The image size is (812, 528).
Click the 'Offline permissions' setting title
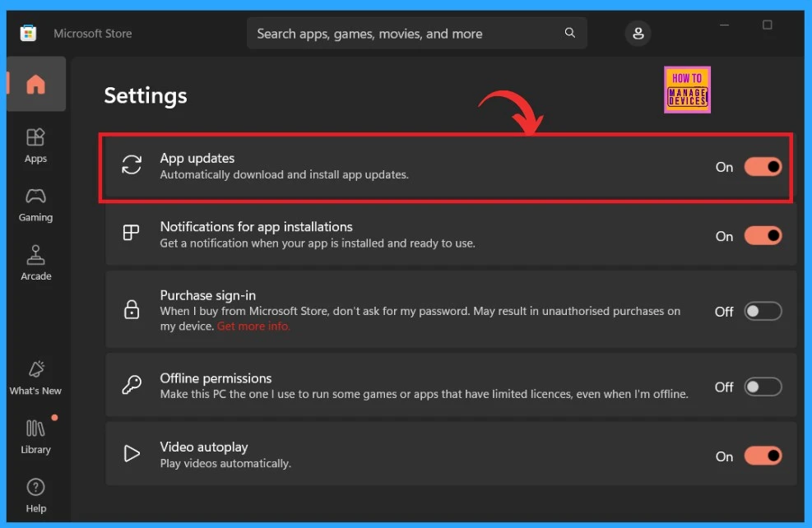pyautogui.click(x=216, y=377)
